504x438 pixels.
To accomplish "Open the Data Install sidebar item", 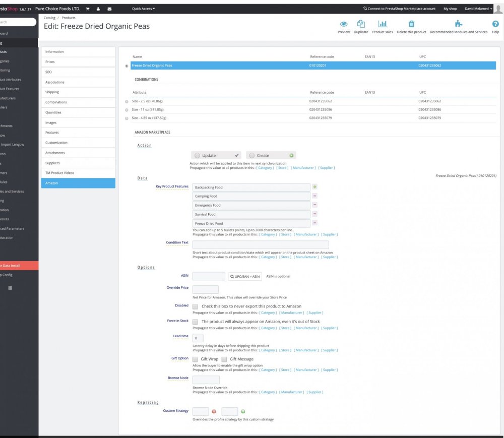I will [19, 266].
